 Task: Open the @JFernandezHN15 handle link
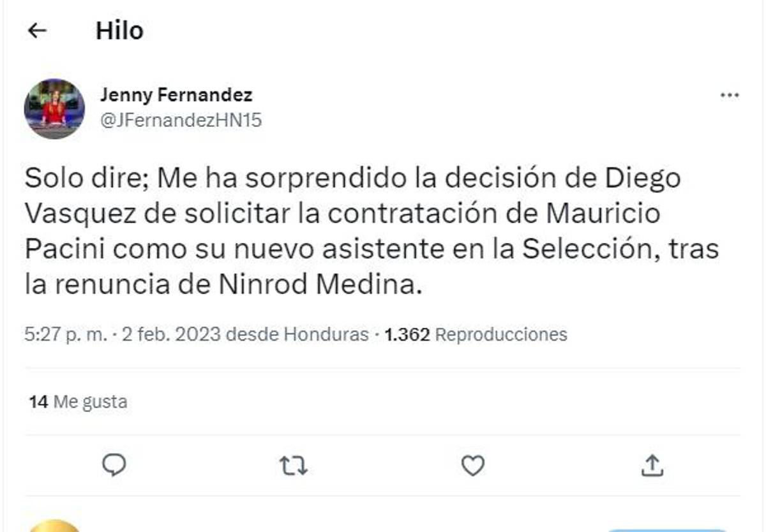(181, 121)
